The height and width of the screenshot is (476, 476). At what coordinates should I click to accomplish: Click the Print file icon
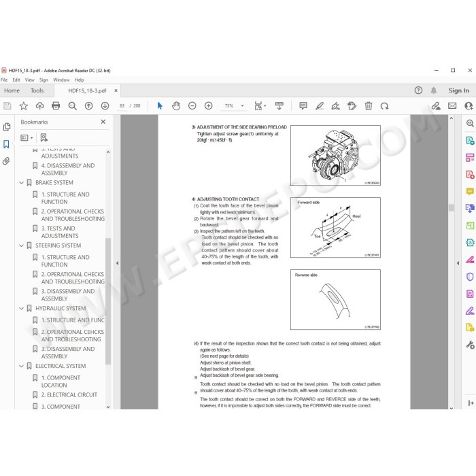point(56,105)
